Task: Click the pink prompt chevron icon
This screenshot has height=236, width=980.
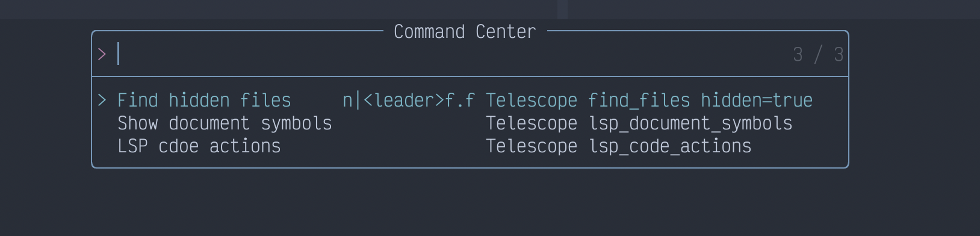Action: click(102, 54)
